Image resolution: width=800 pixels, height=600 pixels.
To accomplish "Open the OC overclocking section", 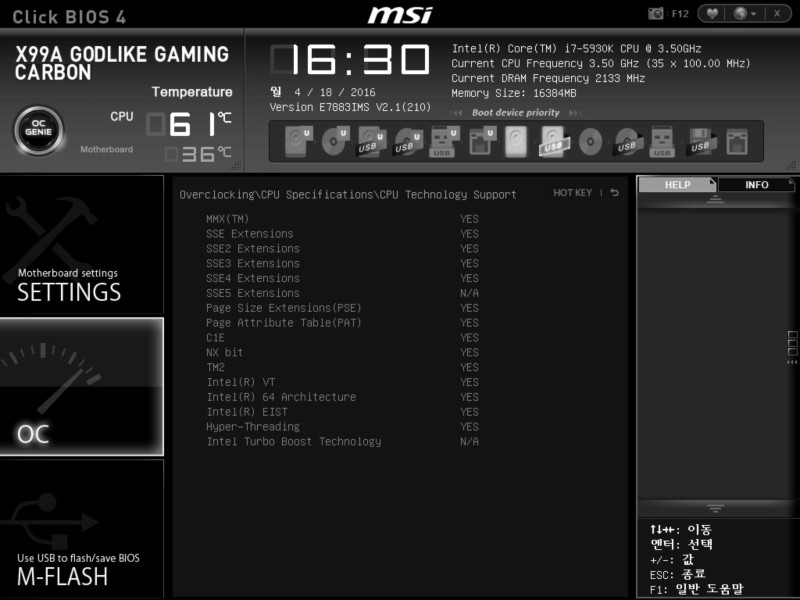I will pyautogui.click(x=82, y=386).
